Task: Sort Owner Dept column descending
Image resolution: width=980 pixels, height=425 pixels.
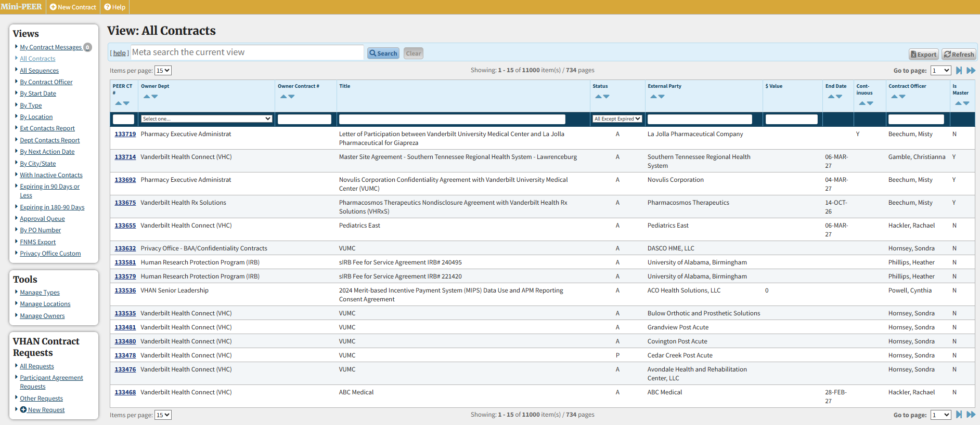Action: [154, 97]
